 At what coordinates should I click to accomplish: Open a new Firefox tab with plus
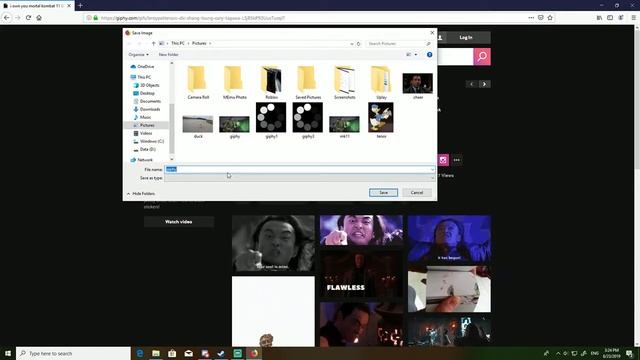[x=80, y=6]
